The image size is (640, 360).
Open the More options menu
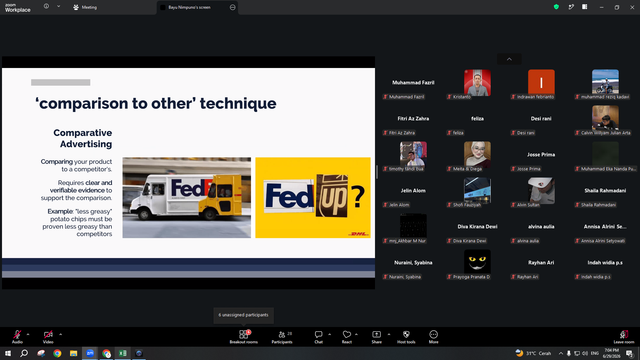pos(433,337)
